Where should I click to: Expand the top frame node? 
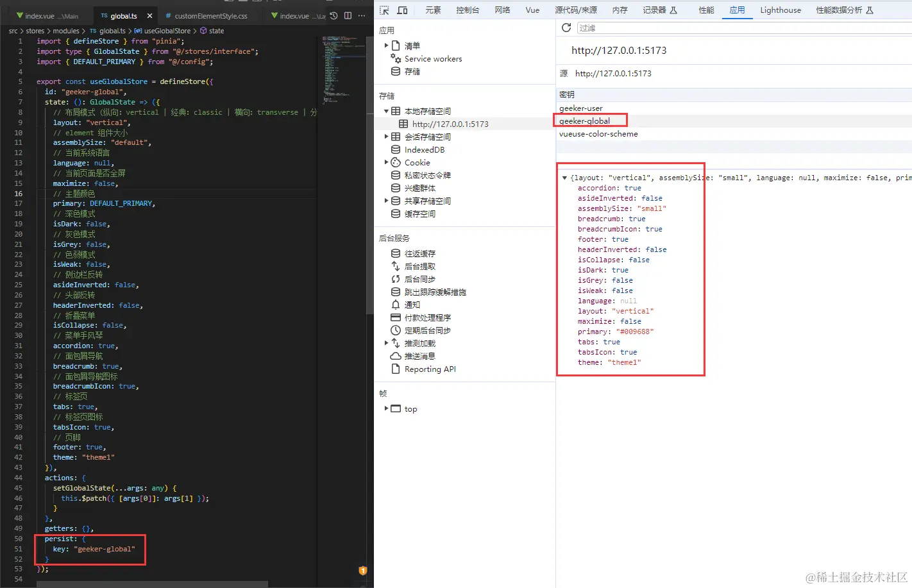[386, 408]
